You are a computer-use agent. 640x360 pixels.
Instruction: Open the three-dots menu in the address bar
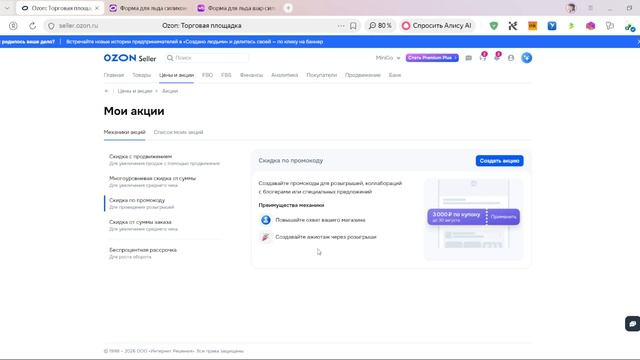point(341,26)
